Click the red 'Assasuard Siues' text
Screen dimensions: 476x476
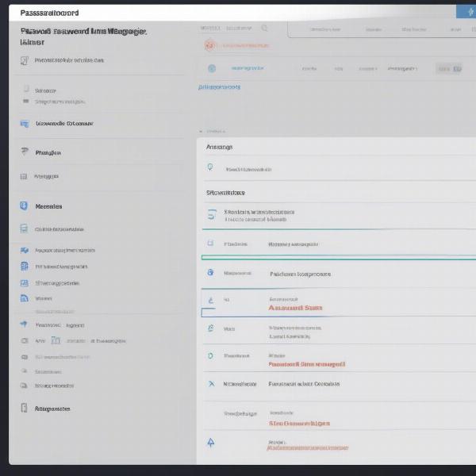(295, 308)
